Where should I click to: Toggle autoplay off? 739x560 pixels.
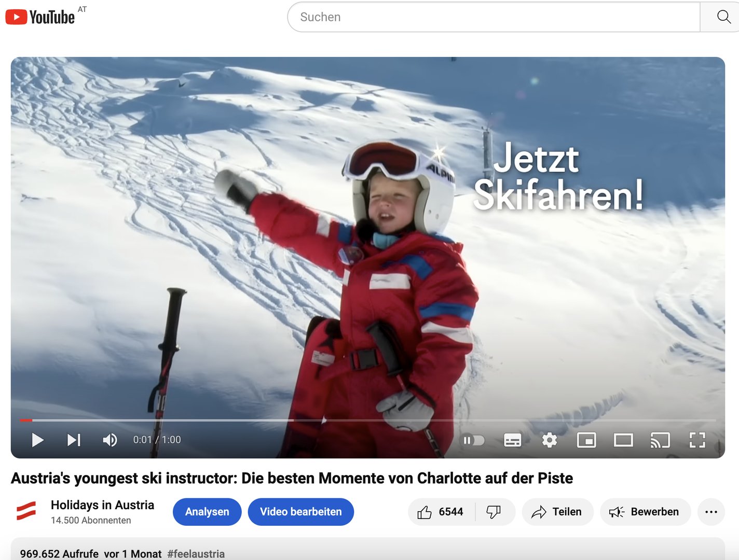click(473, 440)
